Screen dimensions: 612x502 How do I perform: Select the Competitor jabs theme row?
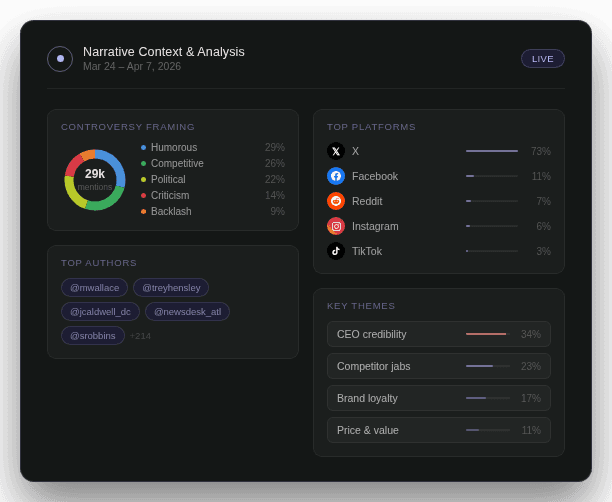(x=438, y=366)
